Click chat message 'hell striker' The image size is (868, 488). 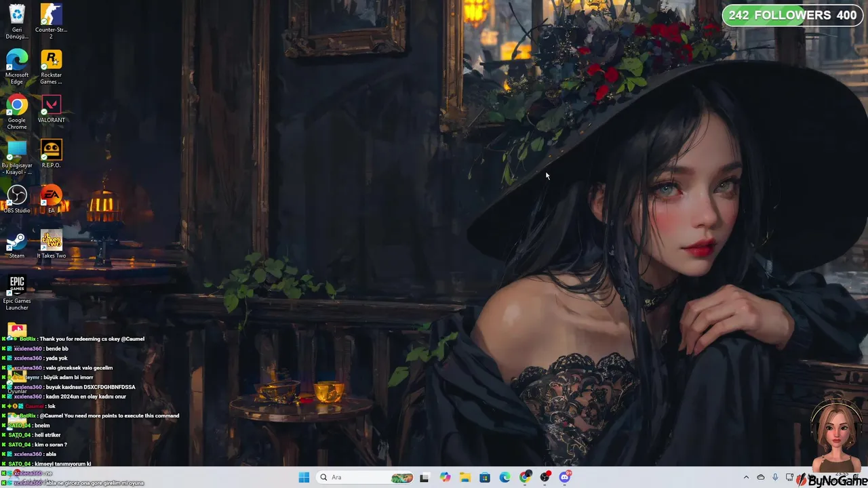tap(47, 435)
